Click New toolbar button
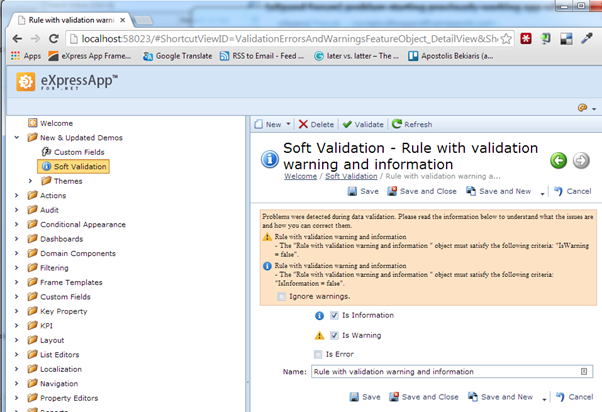 [x=268, y=124]
